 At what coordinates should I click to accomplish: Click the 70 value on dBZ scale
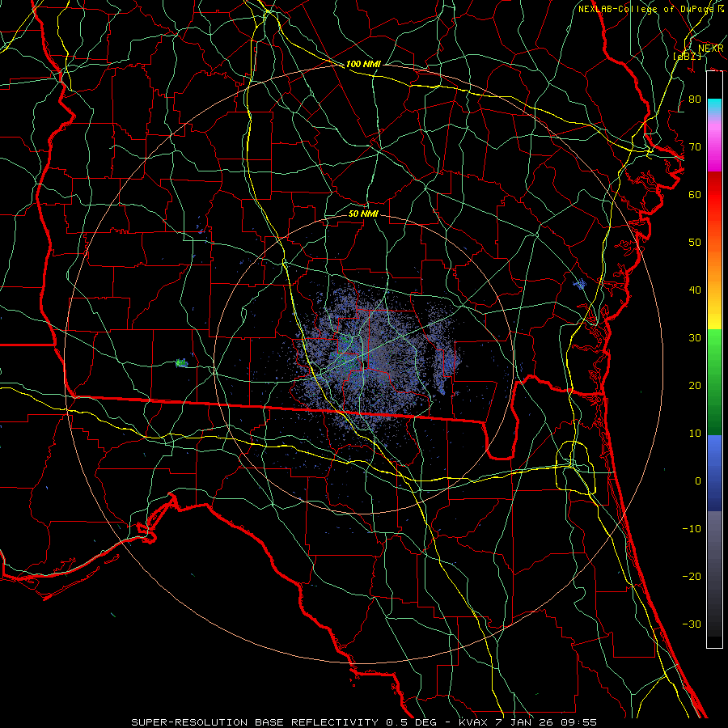[695, 147]
